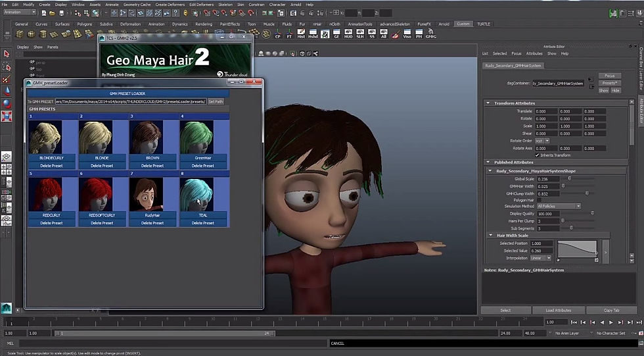
Task: Click the paintbrush shelf icon
Action: click(395, 34)
